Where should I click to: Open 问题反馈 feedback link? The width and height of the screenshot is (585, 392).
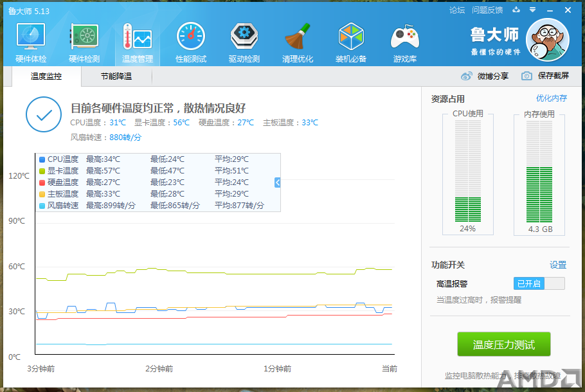click(487, 10)
